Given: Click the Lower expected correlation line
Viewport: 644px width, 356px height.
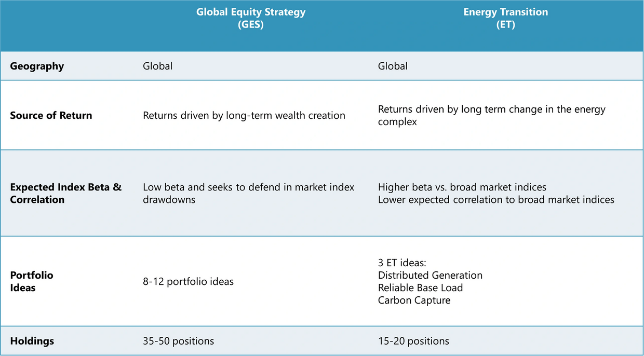Looking at the screenshot, I should pos(495,199).
